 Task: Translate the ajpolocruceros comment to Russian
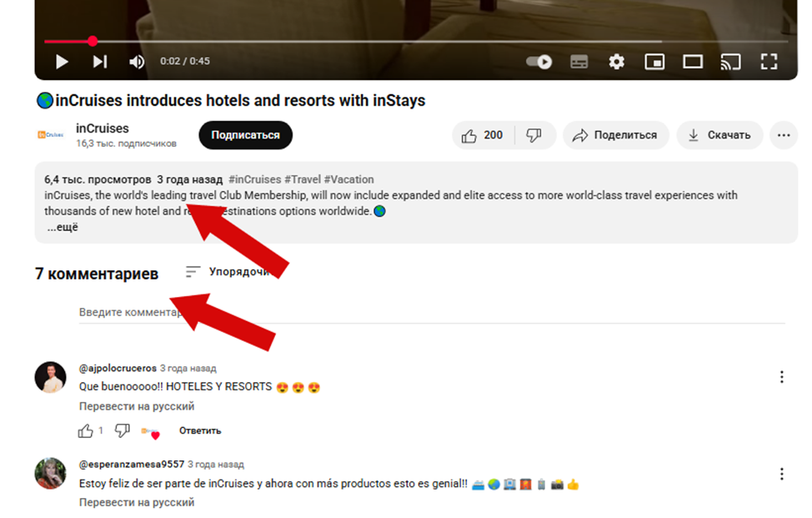click(x=137, y=406)
